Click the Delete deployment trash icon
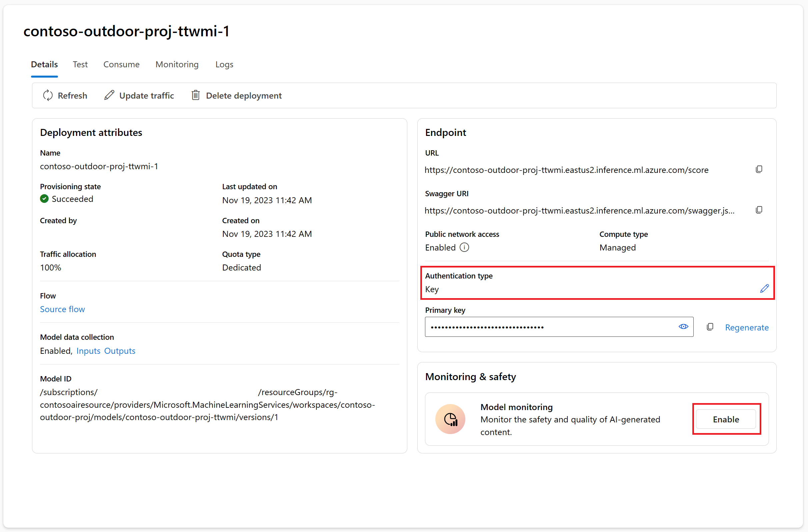 (196, 95)
